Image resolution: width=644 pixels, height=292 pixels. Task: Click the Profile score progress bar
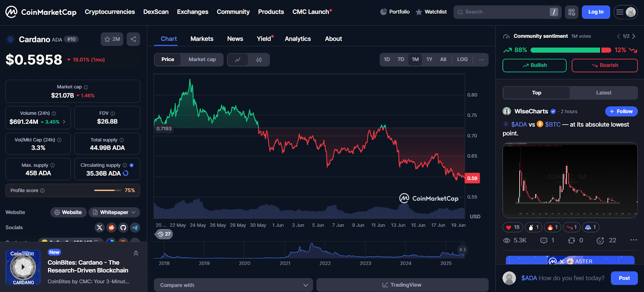[107, 191]
